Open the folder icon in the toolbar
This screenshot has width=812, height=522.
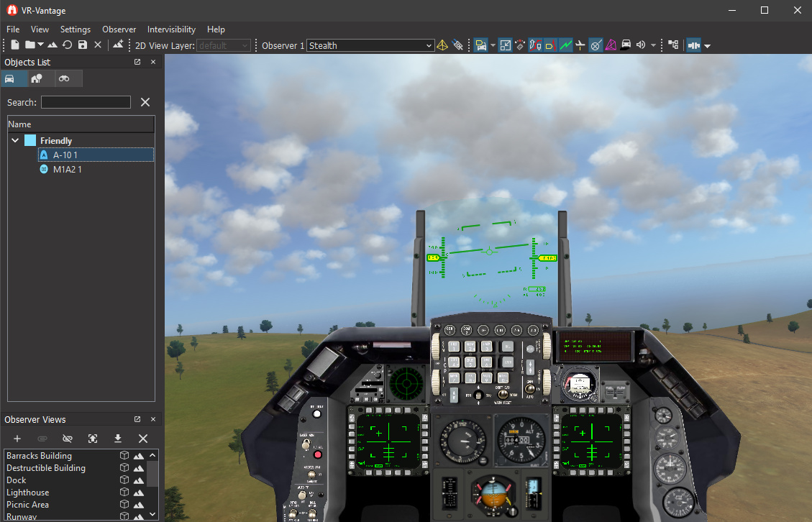tap(30, 45)
